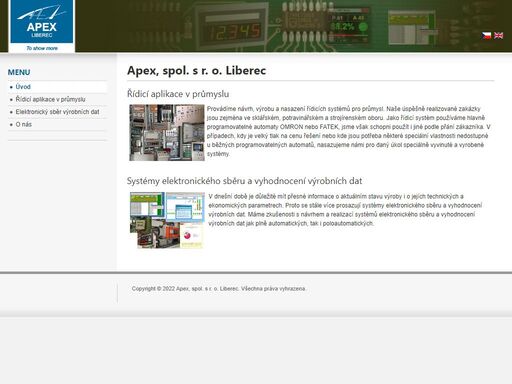
Task: Switch language via the Czech flag icon
Action: coord(486,35)
